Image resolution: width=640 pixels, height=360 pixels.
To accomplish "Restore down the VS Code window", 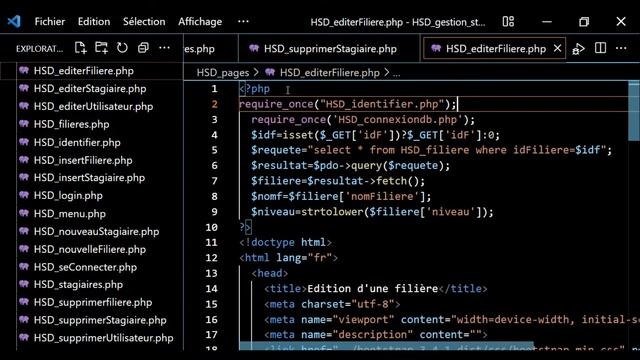I will click(x=584, y=22).
